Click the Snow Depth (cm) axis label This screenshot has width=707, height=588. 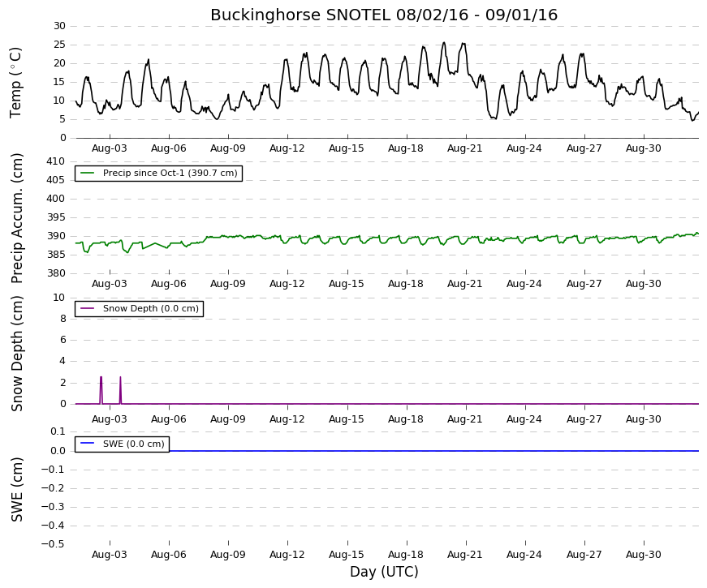pyautogui.click(x=16, y=354)
